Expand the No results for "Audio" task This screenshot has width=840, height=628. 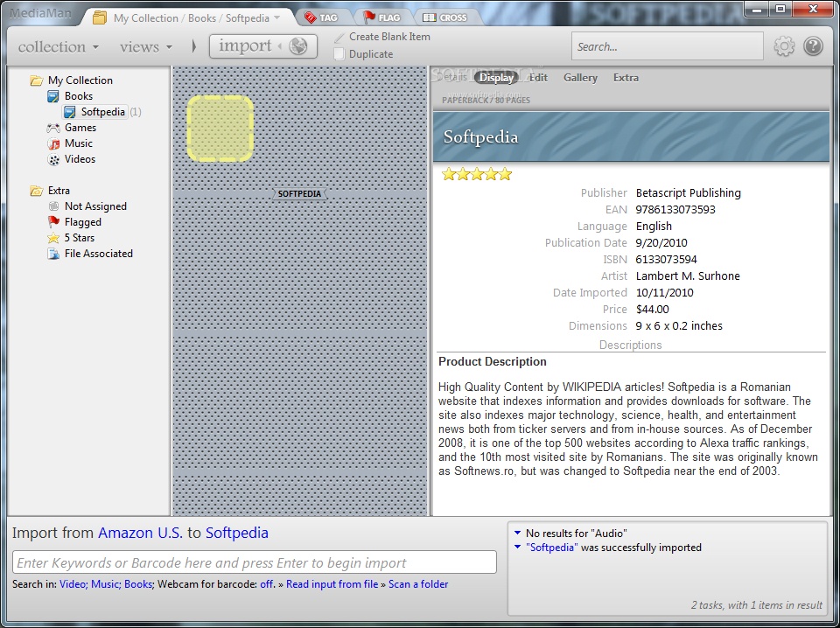tap(517, 534)
